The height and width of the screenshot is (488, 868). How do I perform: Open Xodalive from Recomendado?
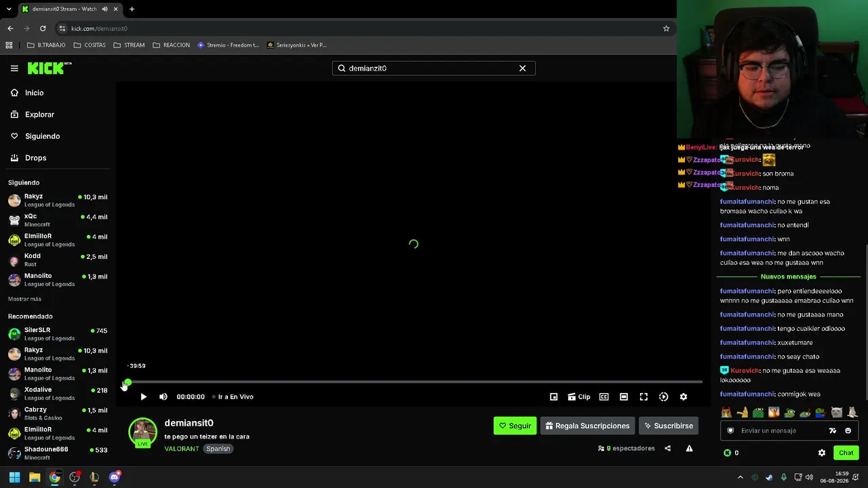tap(58, 393)
